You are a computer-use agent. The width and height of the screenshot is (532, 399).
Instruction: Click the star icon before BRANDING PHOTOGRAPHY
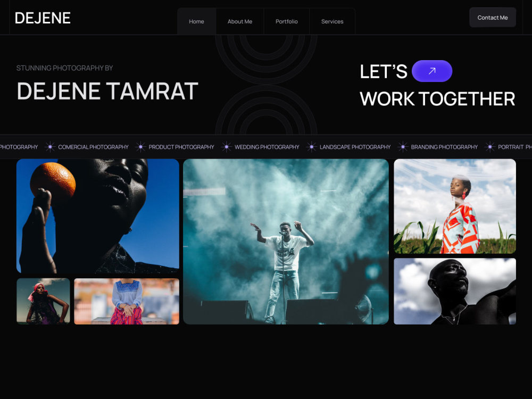403,147
